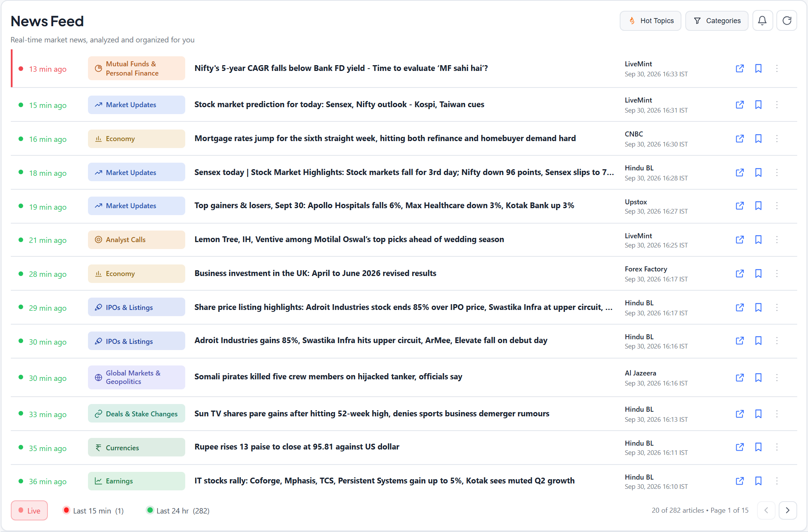Select the Earnings category tag
Image resolution: width=808 pixels, height=532 pixels.
[x=137, y=481]
